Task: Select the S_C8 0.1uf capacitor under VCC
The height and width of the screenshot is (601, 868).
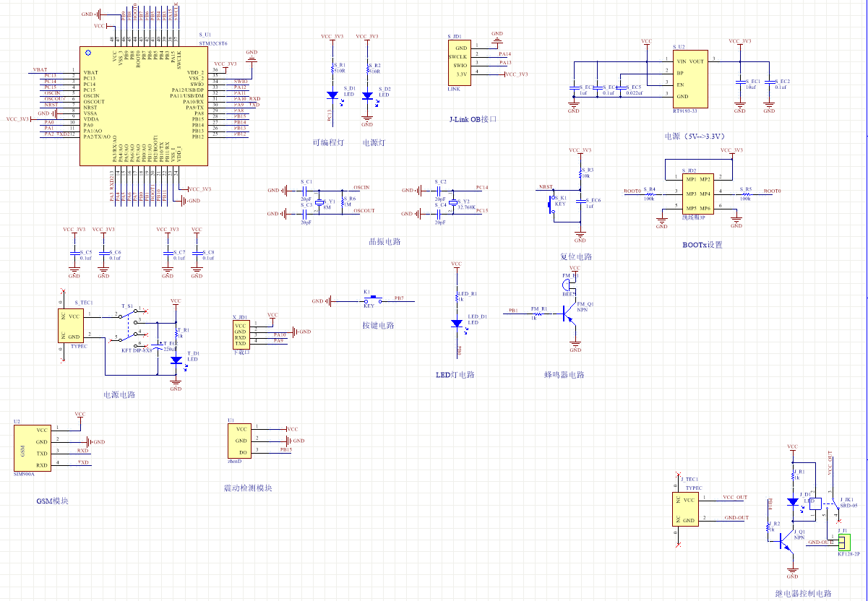Action: point(197,254)
